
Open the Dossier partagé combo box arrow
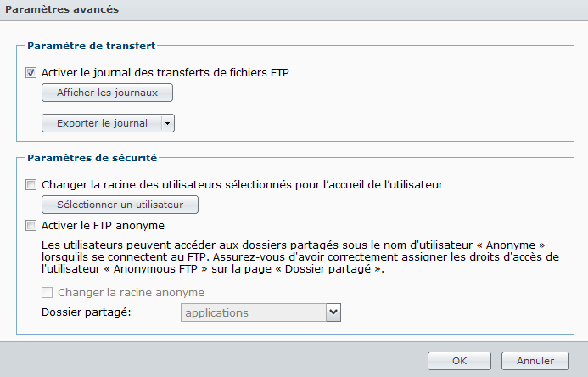click(x=333, y=313)
